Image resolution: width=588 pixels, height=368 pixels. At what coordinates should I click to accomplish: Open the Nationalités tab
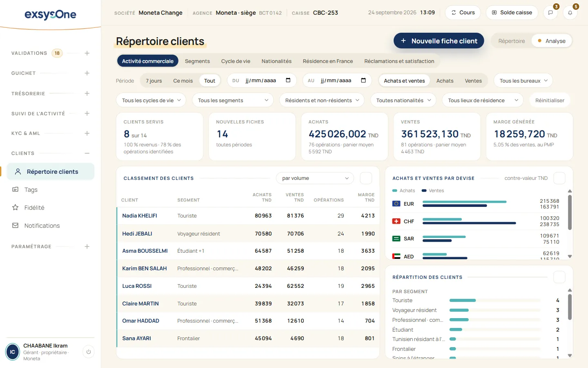point(276,61)
